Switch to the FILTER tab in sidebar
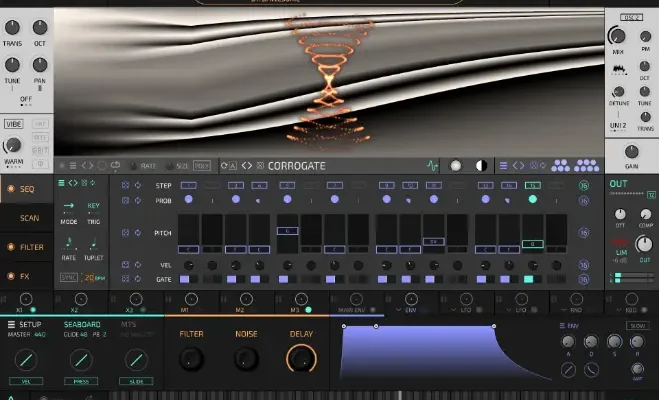Viewport: 659px width, 400px height. click(x=32, y=246)
